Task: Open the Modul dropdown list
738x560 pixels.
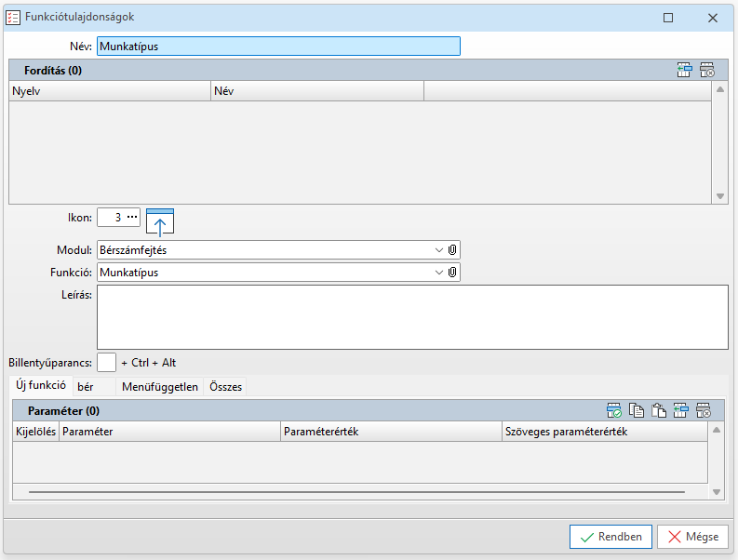Action: click(439, 249)
